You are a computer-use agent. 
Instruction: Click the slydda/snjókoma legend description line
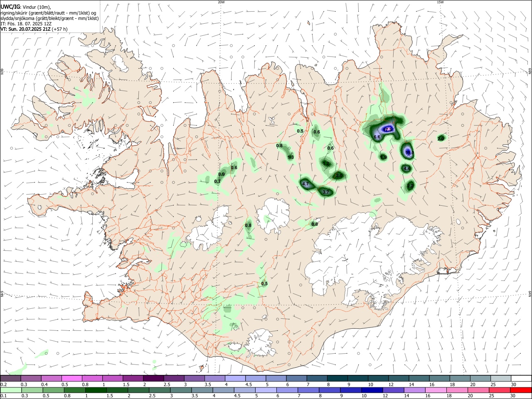49,18
